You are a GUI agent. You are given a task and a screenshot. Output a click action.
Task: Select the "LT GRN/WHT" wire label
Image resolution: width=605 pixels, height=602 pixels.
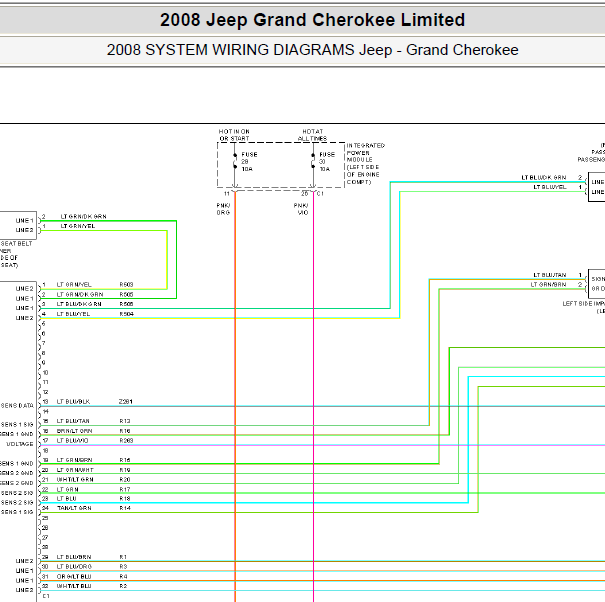(75, 470)
